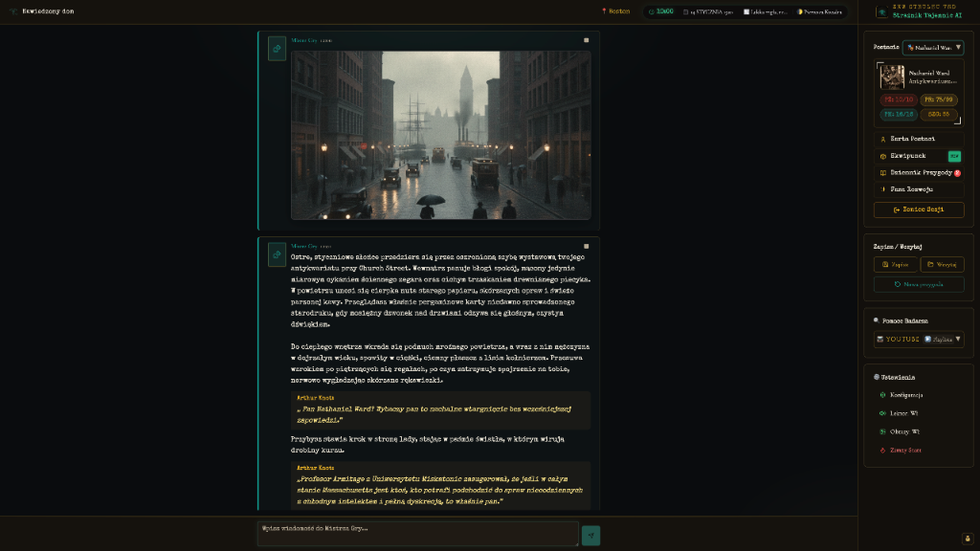
Task: Click the Konfiguracja icon in settings
Action: pyautogui.click(x=883, y=395)
